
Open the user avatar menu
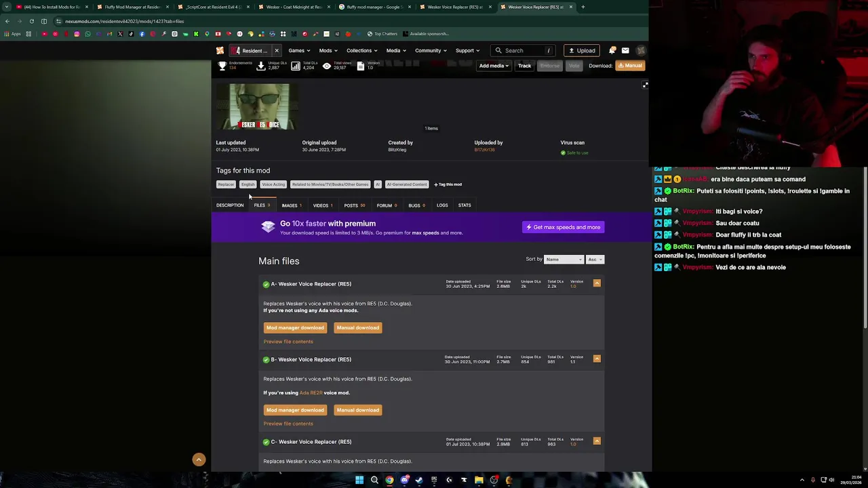[640, 50]
